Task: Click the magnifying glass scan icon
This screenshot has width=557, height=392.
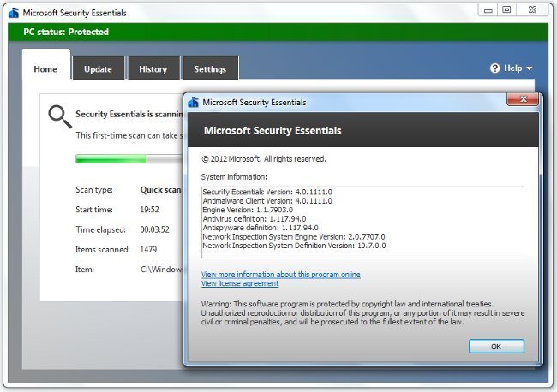Action: click(60, 116)
